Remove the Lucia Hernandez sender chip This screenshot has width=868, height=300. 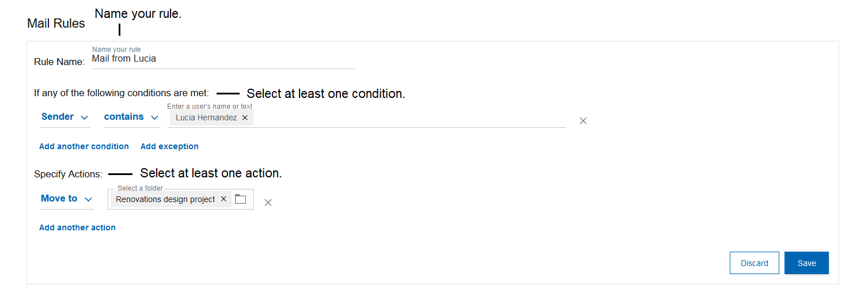tap(245, 117)
